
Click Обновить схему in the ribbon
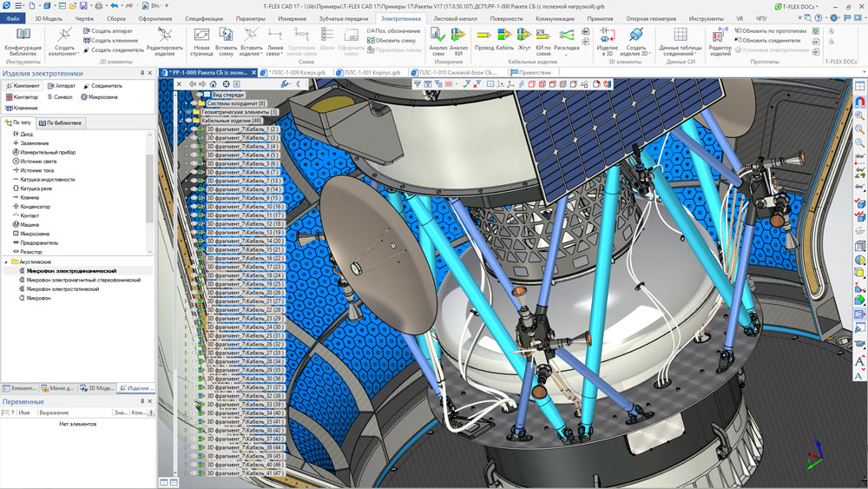391,41
